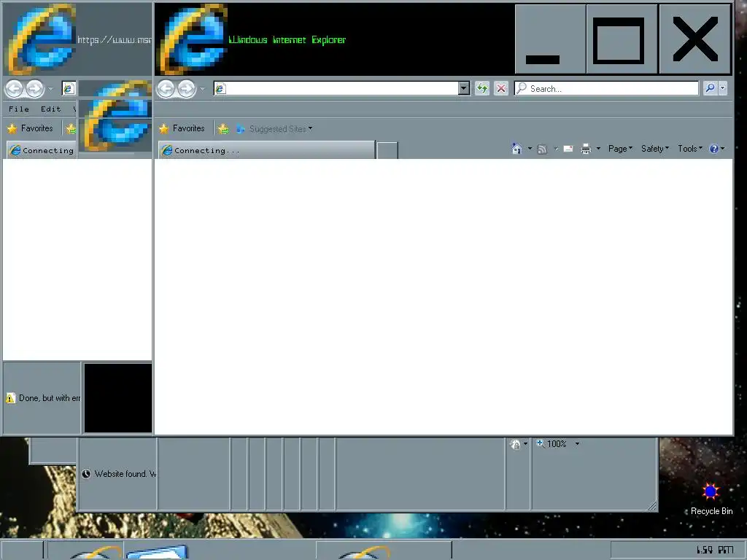Open the Safety menu
Image resolution: width=747 pixels, height=560 pixels.
pyautogui.click(x=655, y=149)
